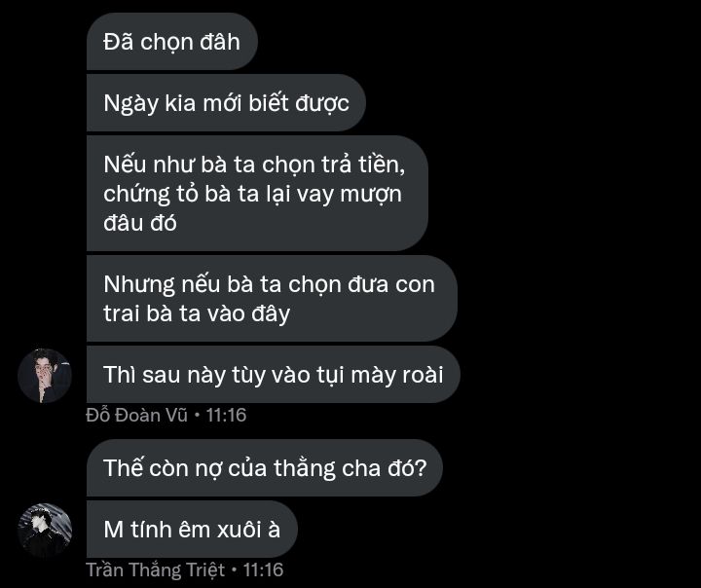Screen dimensions: 701x588
Task: Click the line "trai bà ta vào đây"
Action: (197, 313)
